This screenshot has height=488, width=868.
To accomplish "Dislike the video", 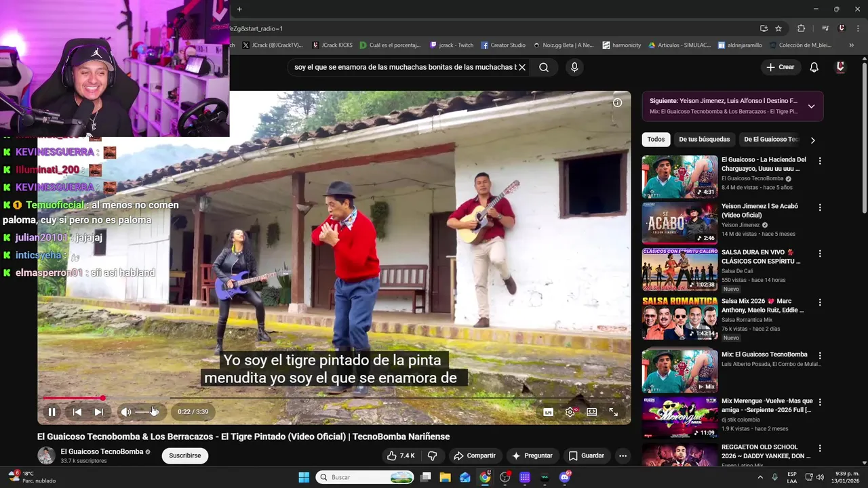I will coord(432,455).
